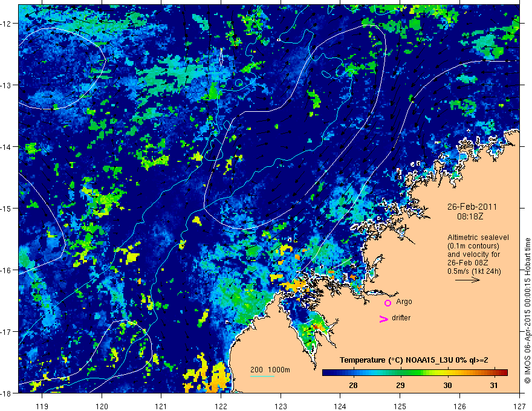Screen dimensions: 532x411
Task: Click the latitude axis label -14
Action: (7, 147)
